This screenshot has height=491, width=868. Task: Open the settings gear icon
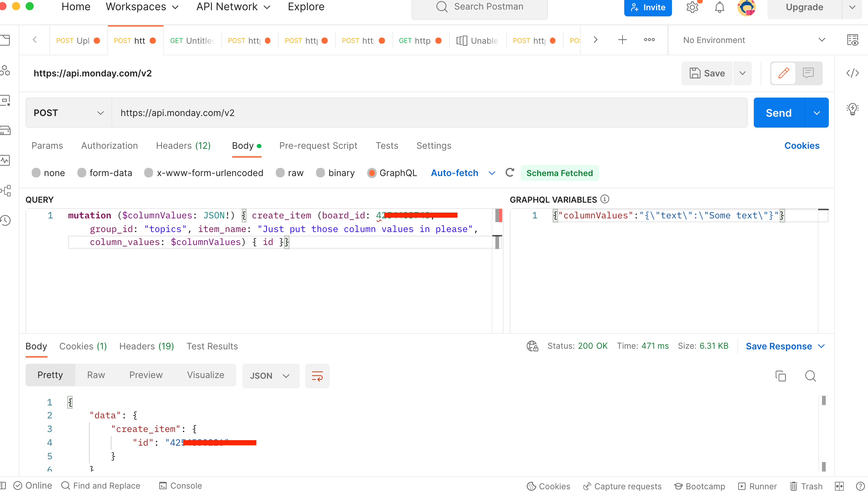tap(692, 7)
